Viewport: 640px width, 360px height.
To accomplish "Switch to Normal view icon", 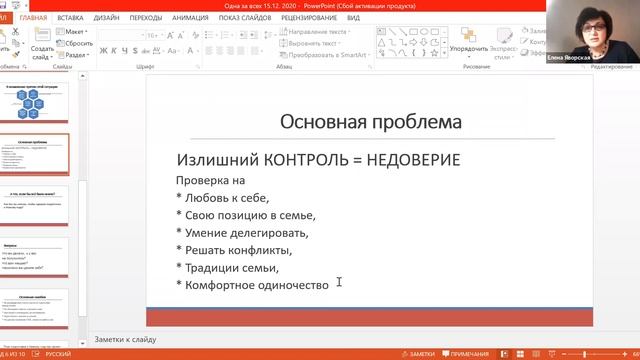I will coord(504,354).
